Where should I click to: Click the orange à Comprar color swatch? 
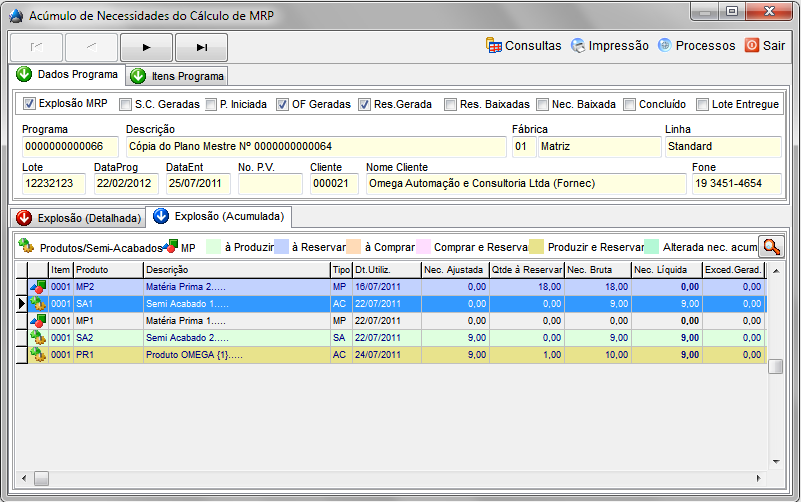[x=353, y=246]
